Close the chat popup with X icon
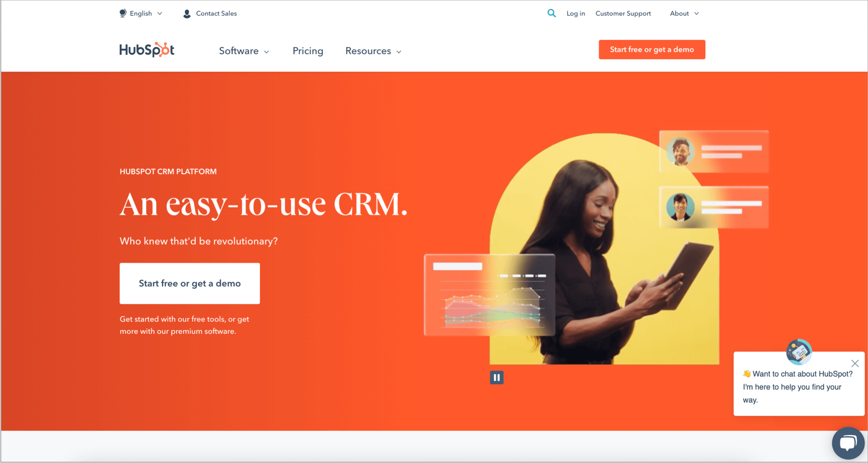The width and height of the screenshot is (868, 463). pos(855,363)
